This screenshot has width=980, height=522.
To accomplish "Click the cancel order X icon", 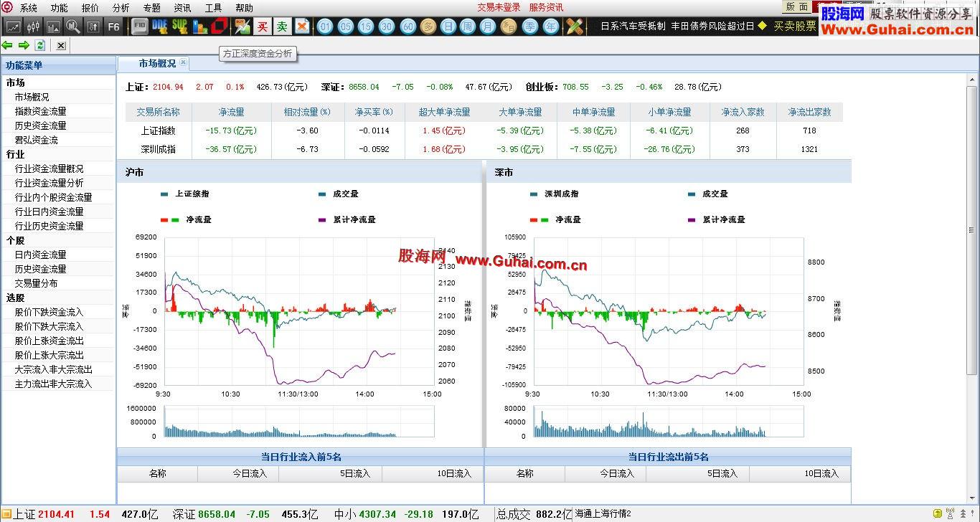I will tap(302, 27).
